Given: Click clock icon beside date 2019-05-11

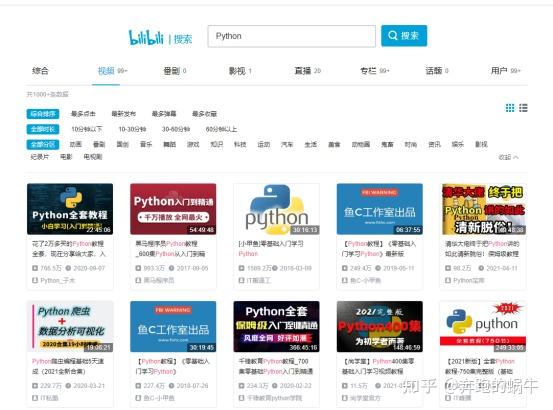Looking at the screenshot, I should click(378, 268).
